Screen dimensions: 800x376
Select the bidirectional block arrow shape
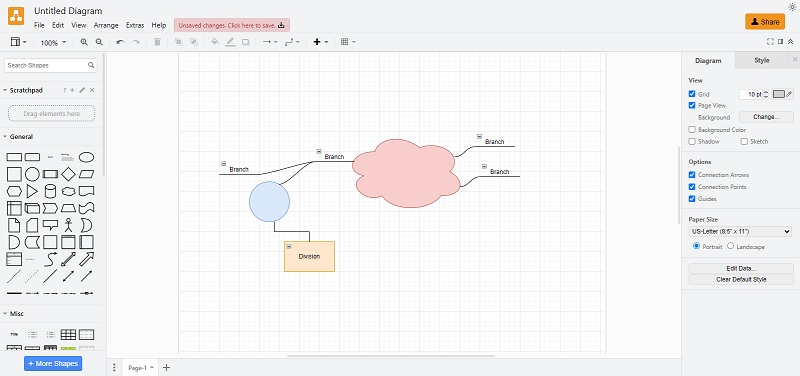coord(68,259)
